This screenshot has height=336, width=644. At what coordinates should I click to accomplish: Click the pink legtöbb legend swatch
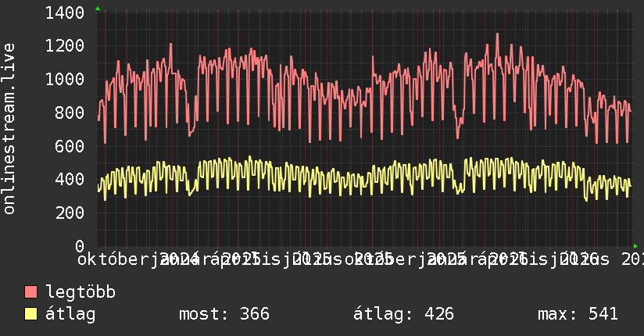(x=30, y=291)
